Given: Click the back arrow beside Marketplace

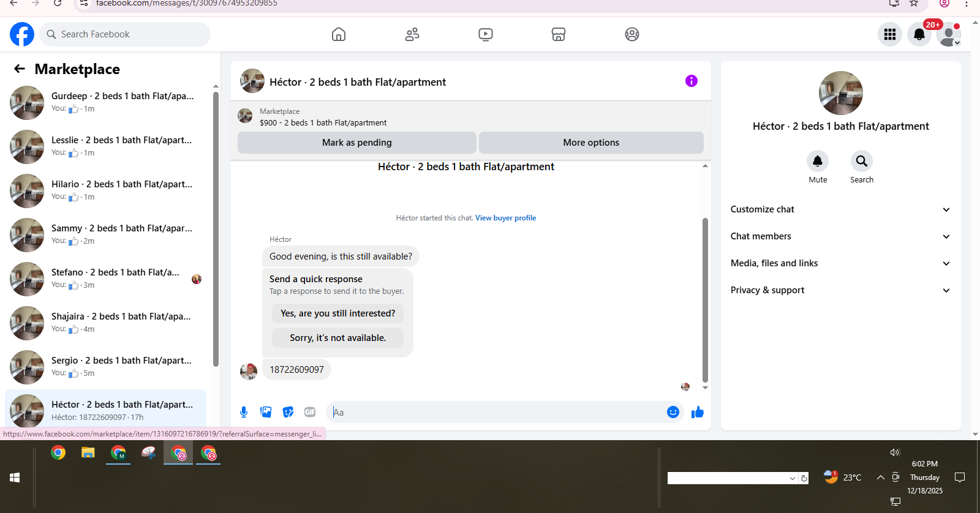Looking at the screenshot, I should point(20,69).
